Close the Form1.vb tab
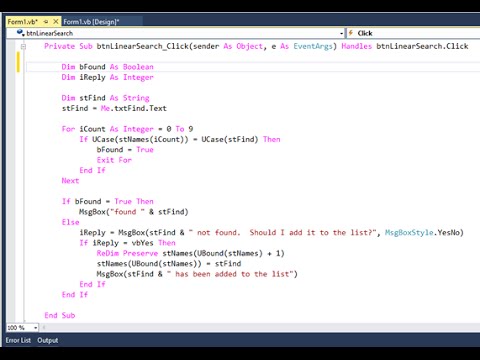 [x=56, y=22]
